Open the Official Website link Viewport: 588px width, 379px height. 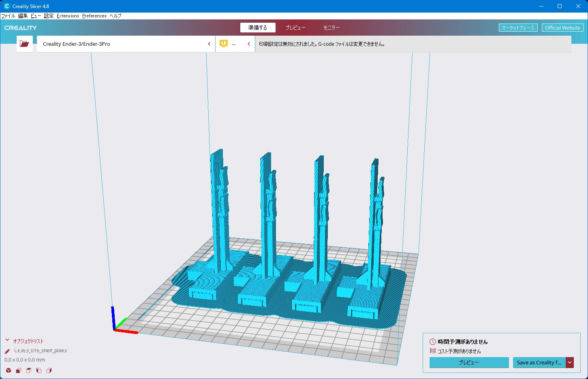562,28
